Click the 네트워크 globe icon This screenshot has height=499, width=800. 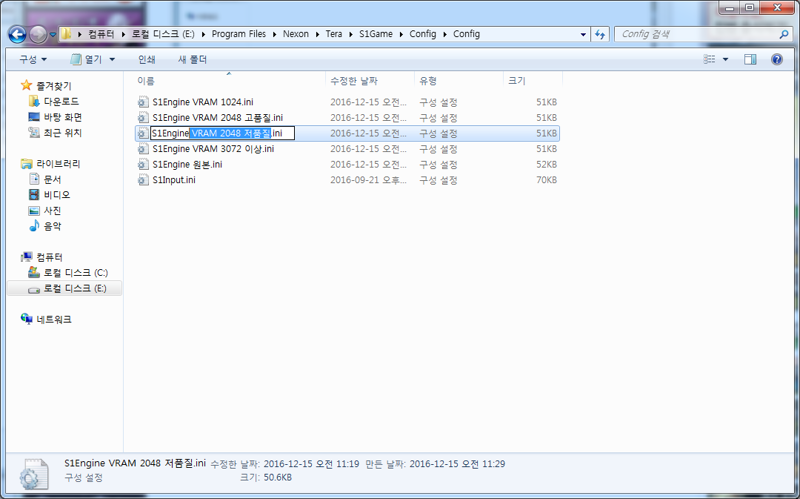pos(27,319)
